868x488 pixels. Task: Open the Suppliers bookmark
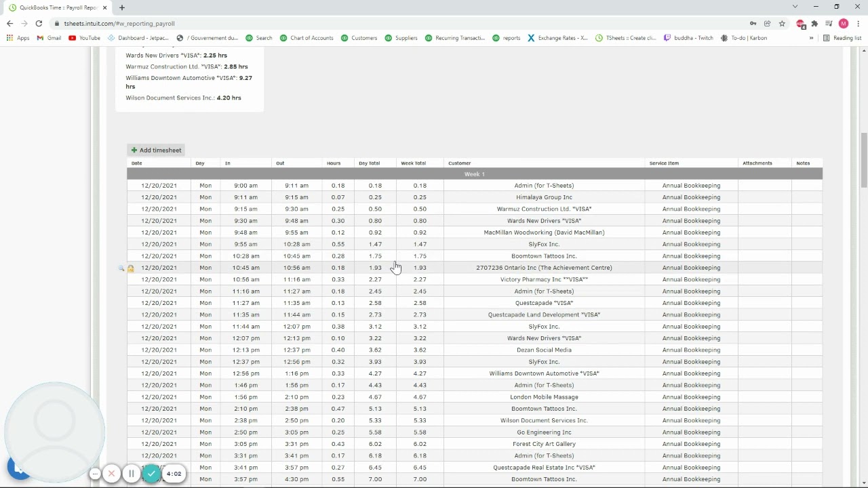pyautogui.click(x=401, y=38)
